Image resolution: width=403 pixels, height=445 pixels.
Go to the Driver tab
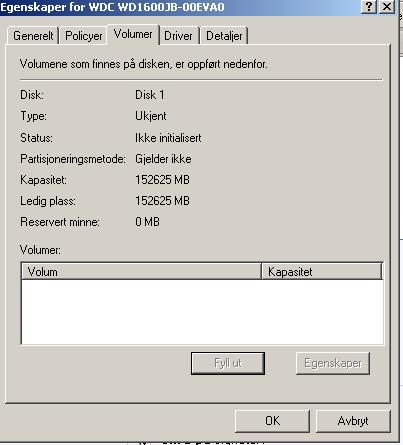pos(178,35)
